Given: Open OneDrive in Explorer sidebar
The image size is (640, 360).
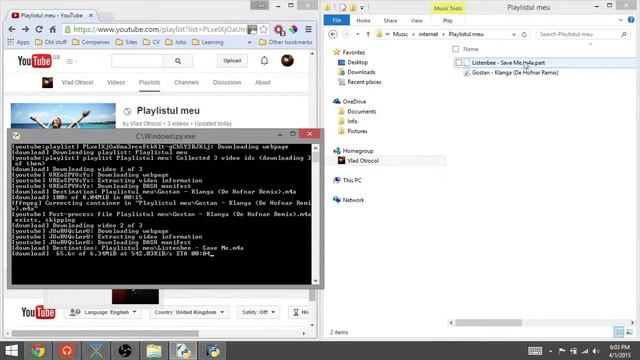Looking at the screenshot, I should pyautogui.click(x=350, y=101).
